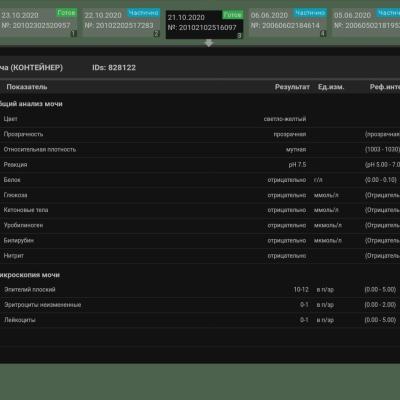Click the green Готов badge on first card
Image resolution: width=400 pixels, height=400 pixels.
coord(66,13)
